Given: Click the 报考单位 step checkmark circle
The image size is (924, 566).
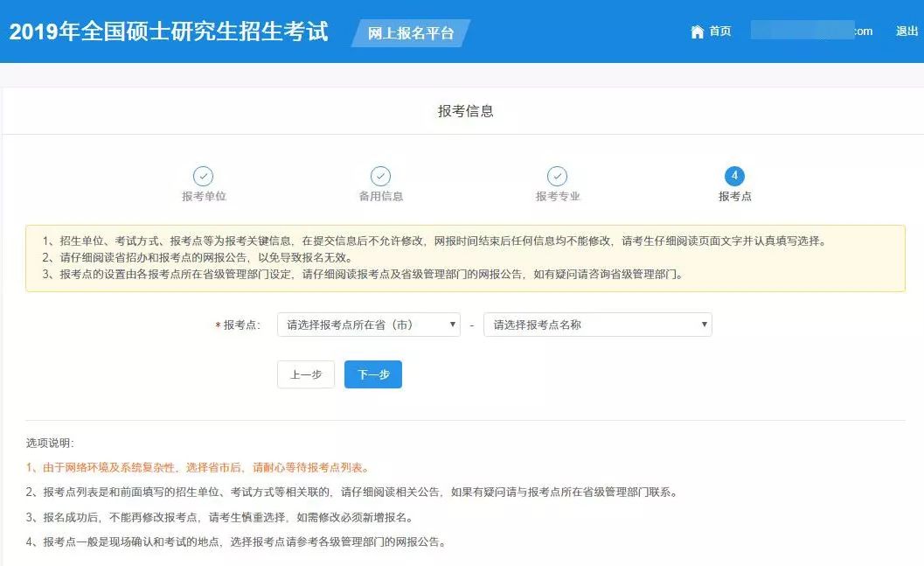Looking at the screenshot, I should [203, 177].
